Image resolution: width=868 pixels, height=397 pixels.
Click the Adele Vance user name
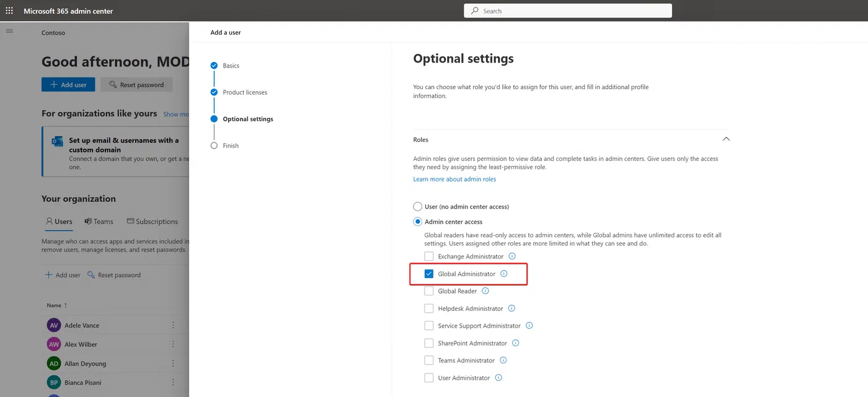coord(82,325)
